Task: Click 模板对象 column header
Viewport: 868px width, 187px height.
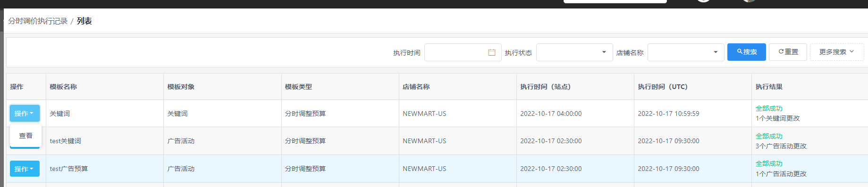Action: click(181, 87)
